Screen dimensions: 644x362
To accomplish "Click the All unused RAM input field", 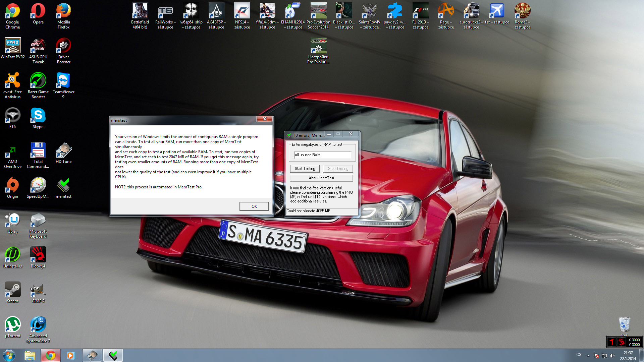I will point(322,155).
